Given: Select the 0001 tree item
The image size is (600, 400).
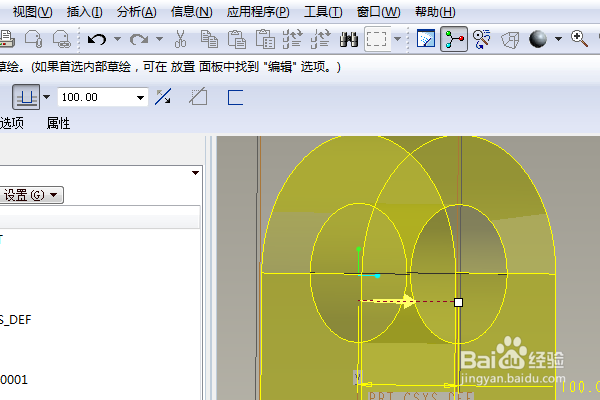Looking at the screenshot, I should (14, 380).
